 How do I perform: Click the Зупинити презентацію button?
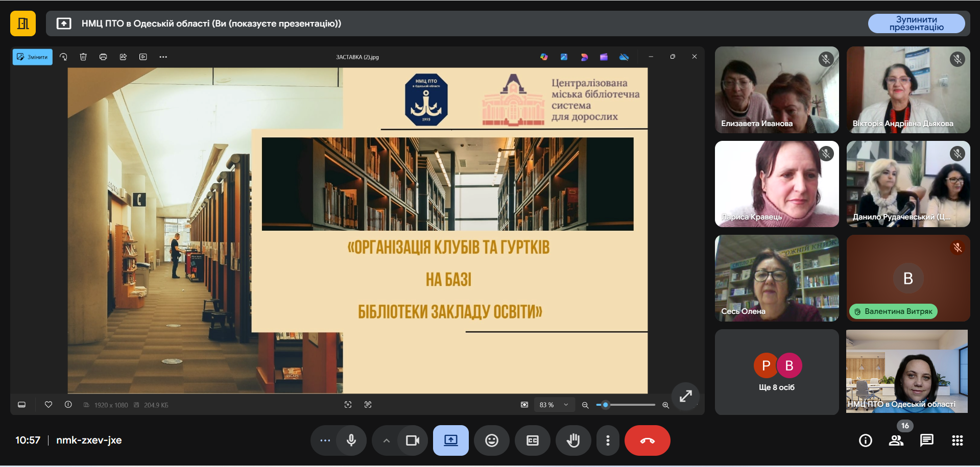916,23
